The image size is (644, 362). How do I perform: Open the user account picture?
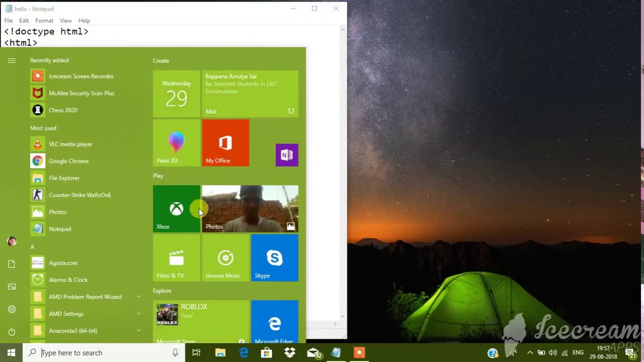point(12,241)
